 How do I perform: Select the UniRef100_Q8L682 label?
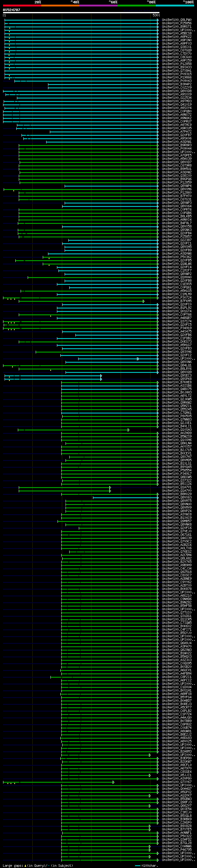click(176, 559)
